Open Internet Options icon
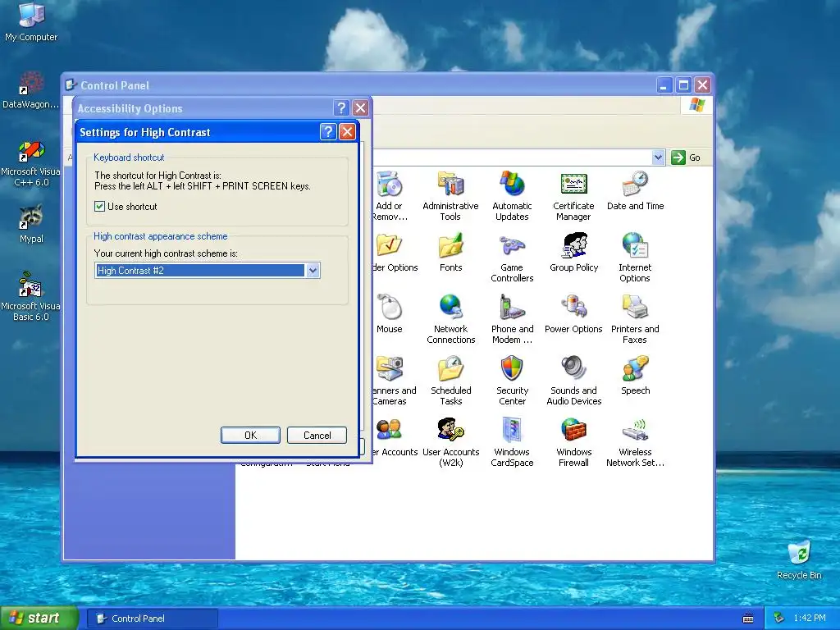Screen dimensions: 840x630 [x=635, y=258]
